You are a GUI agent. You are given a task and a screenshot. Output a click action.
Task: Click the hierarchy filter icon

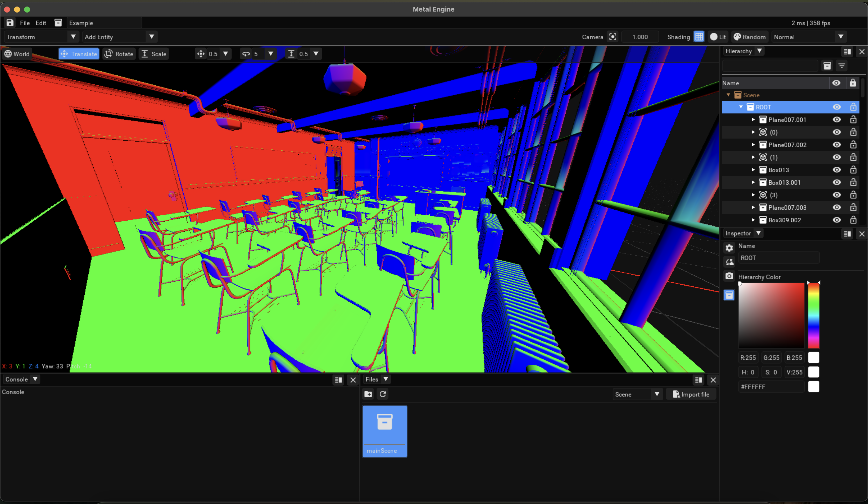(x=842, y=66)
